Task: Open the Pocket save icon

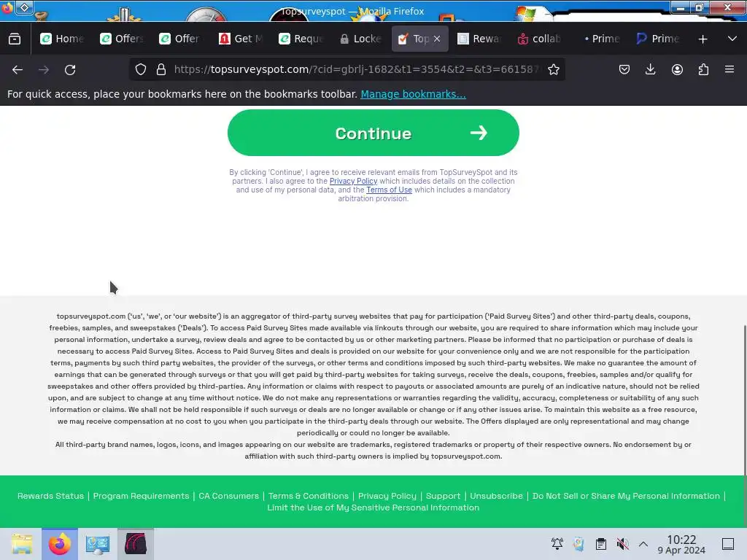Action: tap(624, 69)
